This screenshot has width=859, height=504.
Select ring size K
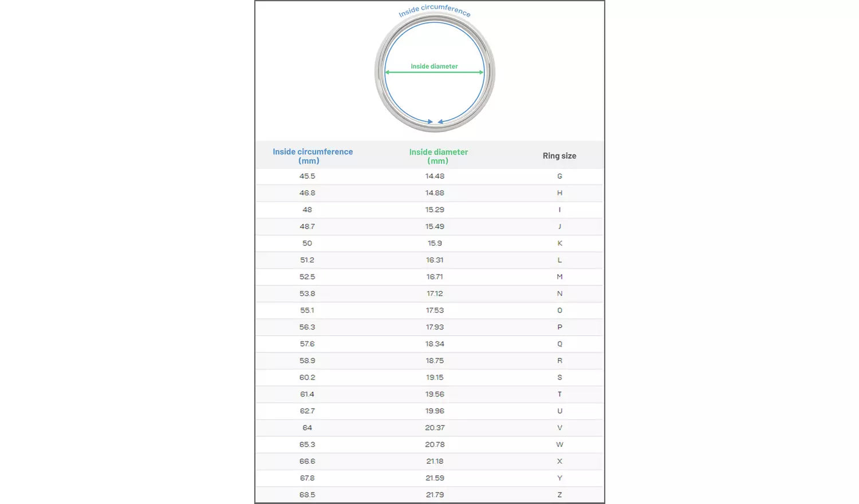pyautogui.click(x=559, y=243)
